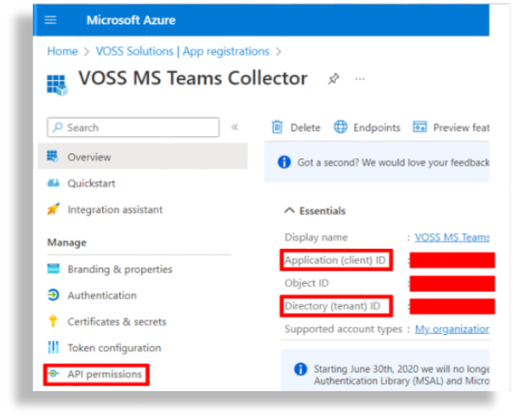513x420 pixels.
Task: Click the VOSS MS Teams Collector page title
Action: tap(193, 78)
